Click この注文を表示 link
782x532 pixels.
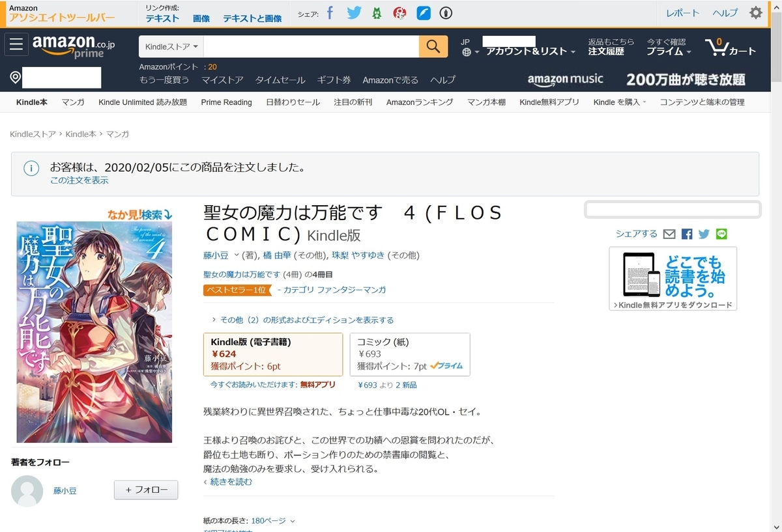(80, 180)
